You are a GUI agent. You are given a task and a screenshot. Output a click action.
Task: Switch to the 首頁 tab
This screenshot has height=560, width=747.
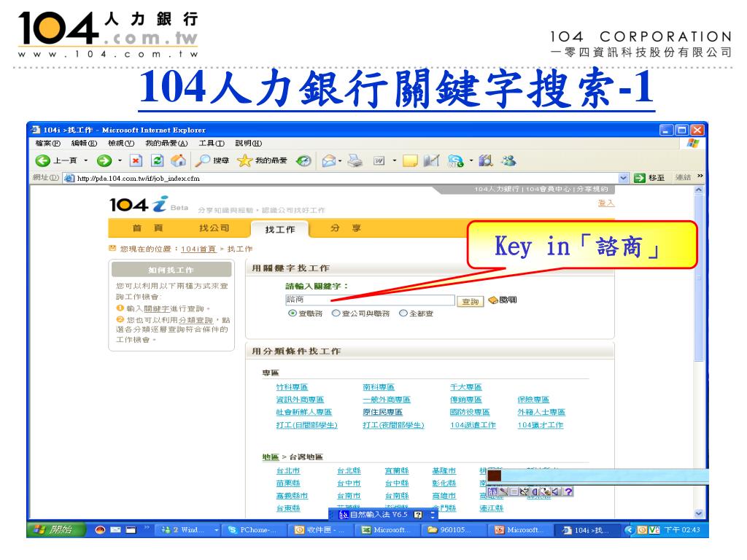click(x=147, y=228)
